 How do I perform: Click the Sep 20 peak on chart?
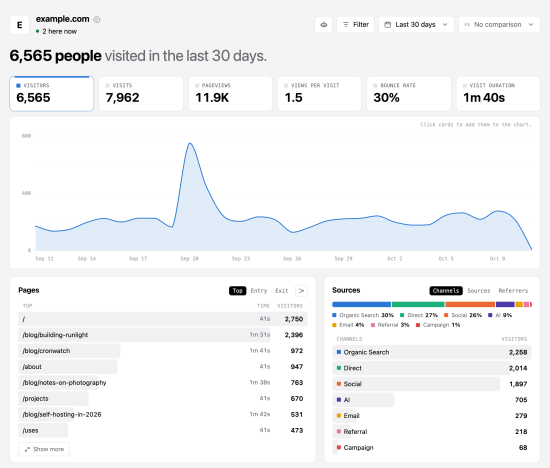190,143
